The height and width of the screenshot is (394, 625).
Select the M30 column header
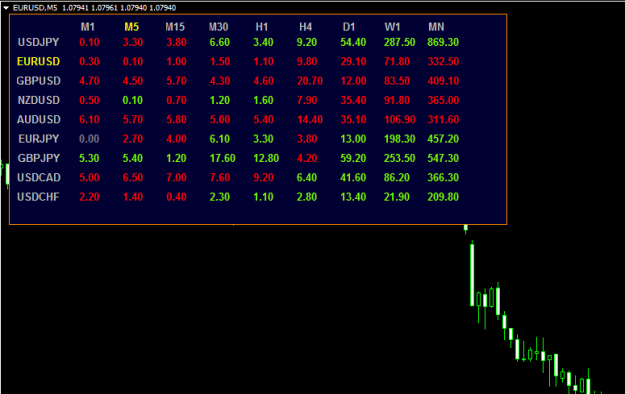click(x=218, y=27)
